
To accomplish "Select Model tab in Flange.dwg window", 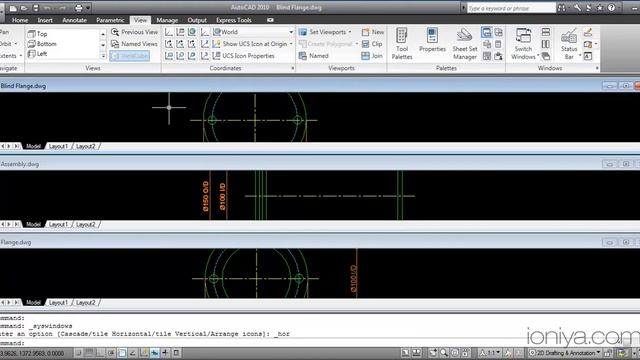I will (33, 302).
